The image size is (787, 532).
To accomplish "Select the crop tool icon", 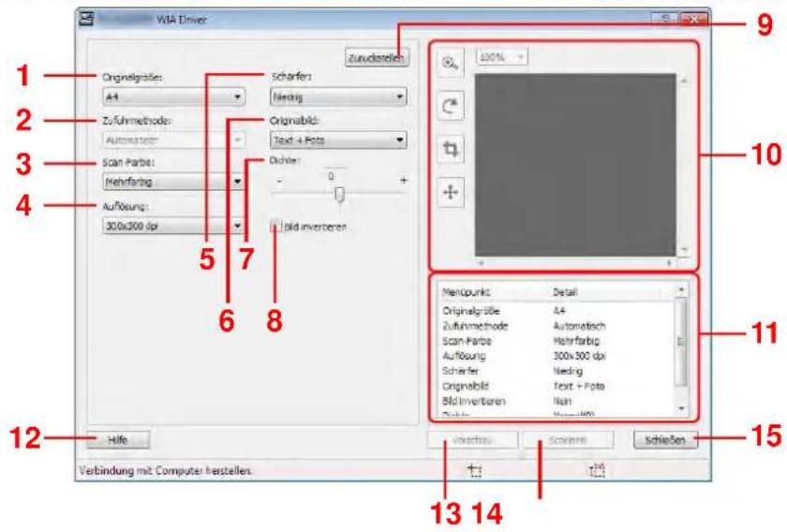I will (451, 149).
